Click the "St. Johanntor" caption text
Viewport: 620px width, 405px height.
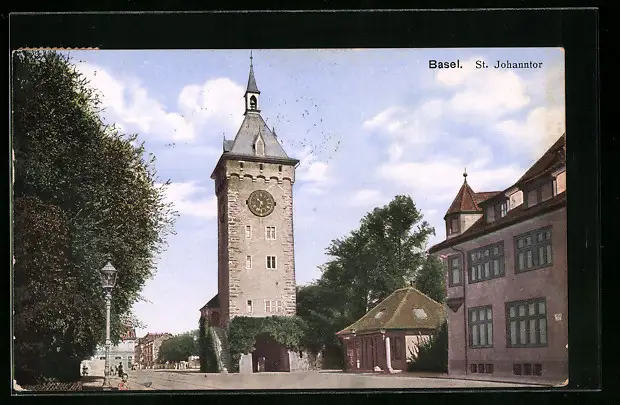tap(508, 64)
